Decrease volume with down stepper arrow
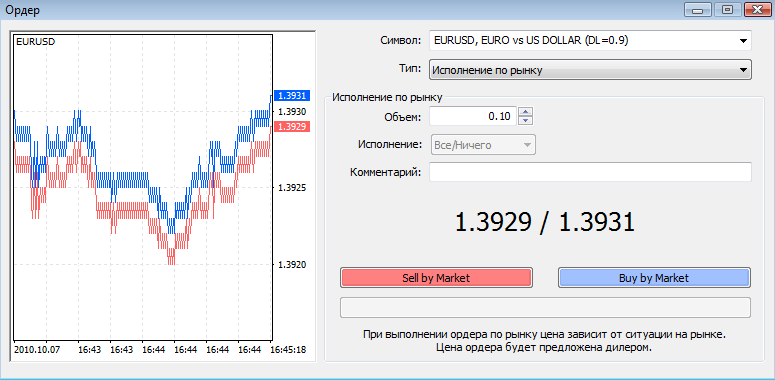The height and width of the screenshot is (380, 775). (526, 121)
